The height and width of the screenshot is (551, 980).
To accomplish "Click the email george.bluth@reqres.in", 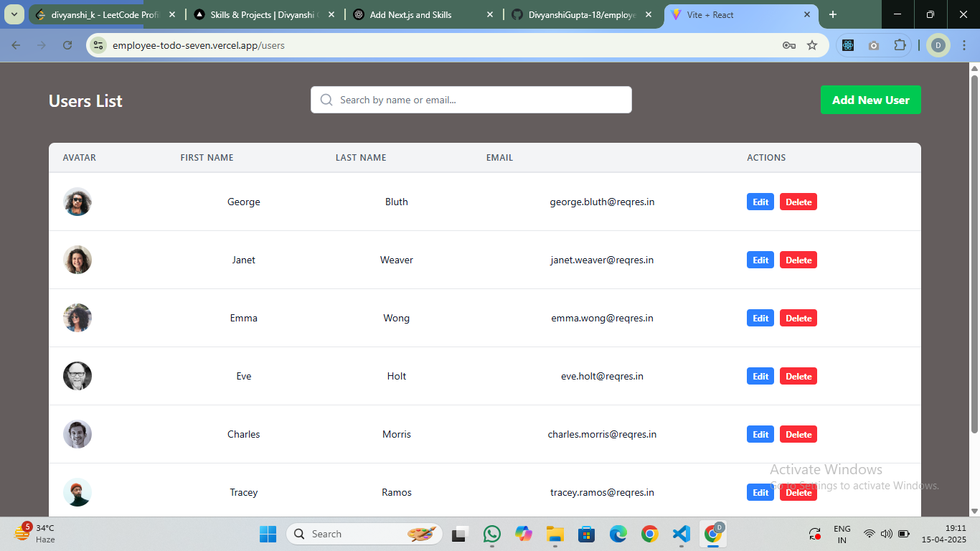I will point(602,202).
